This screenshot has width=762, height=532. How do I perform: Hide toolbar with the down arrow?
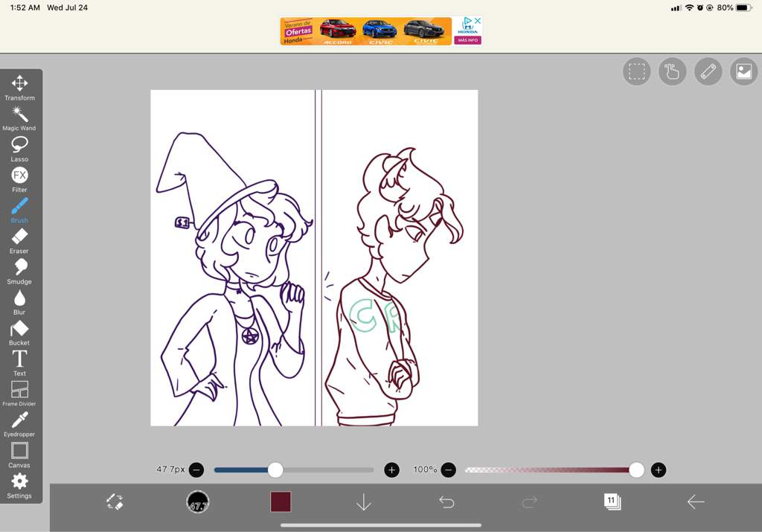click(363, 502)
